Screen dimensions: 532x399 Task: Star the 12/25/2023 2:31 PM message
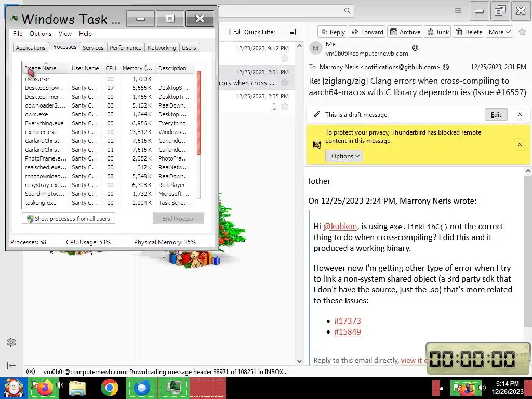point(285,83)
